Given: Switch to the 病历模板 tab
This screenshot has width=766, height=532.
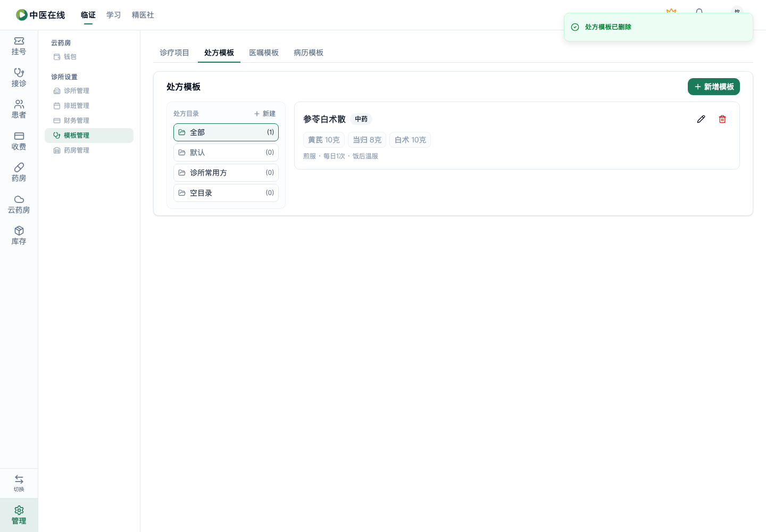Looking at the screenshot, I should pyautogui.click(x=309, y=53).
